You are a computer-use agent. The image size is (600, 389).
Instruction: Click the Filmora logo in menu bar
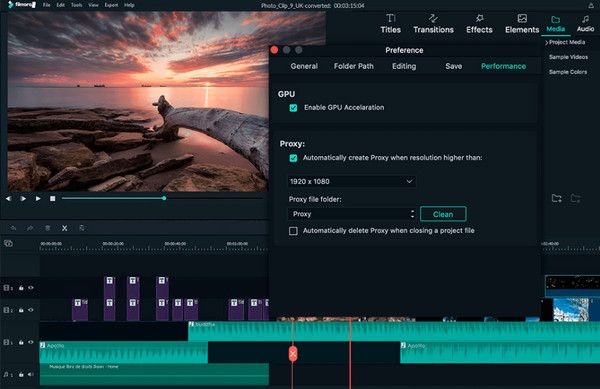pos(21,5)
